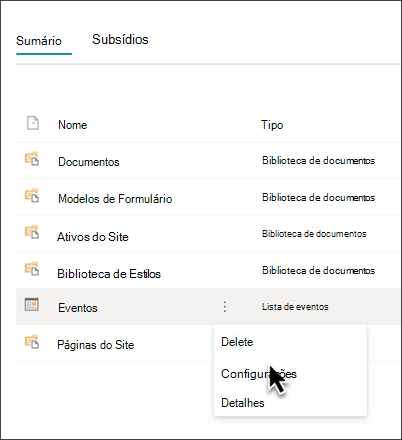Open Modelos de Formulário library
This screenshot has height=440, width=402.
click(115, 199)
